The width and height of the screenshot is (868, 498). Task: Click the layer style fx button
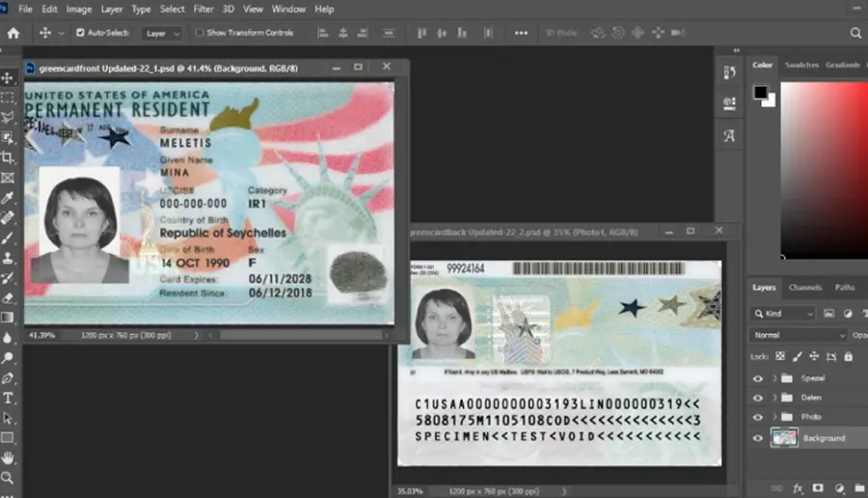click(x=798, y=488)
